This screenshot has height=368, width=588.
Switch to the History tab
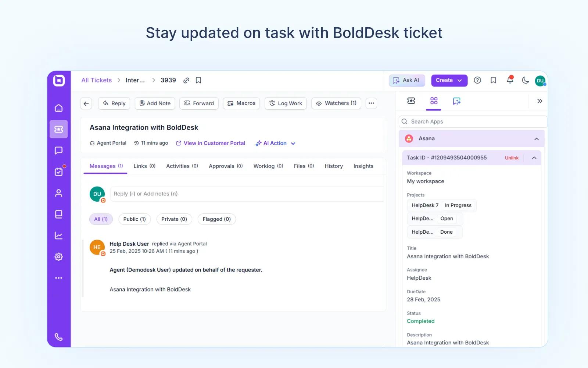tap(333, 166)
